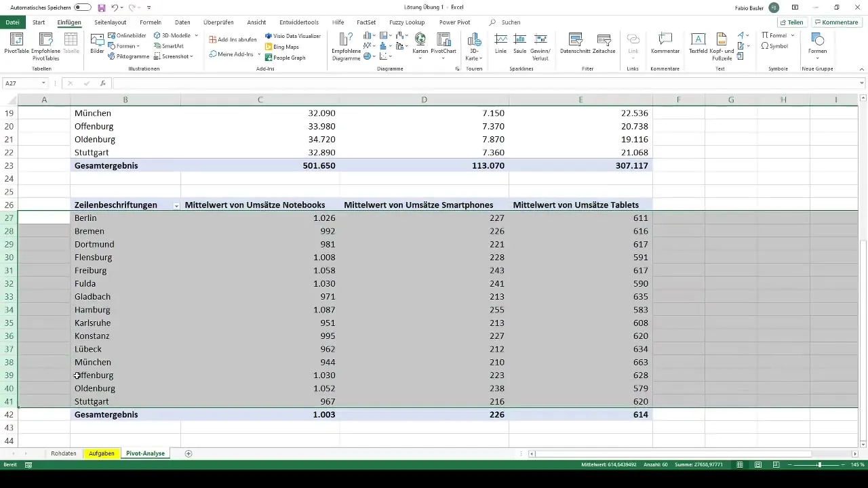Viewport: 868px width, 488px height.
Task: Select the Hamburg cell
Action: (125, 310)
